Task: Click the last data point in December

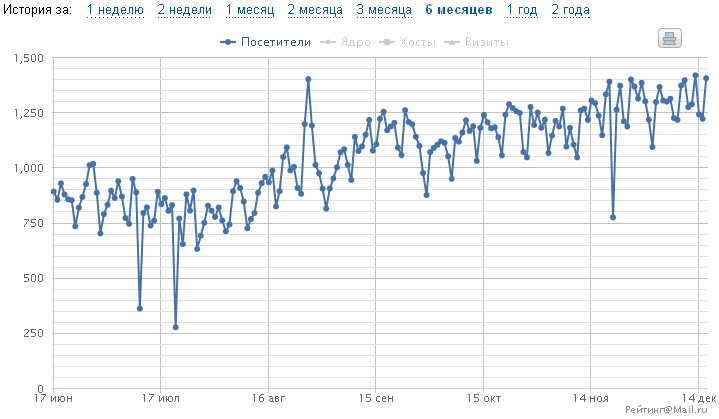Action: pyautogui.click(x=706, y=78)
